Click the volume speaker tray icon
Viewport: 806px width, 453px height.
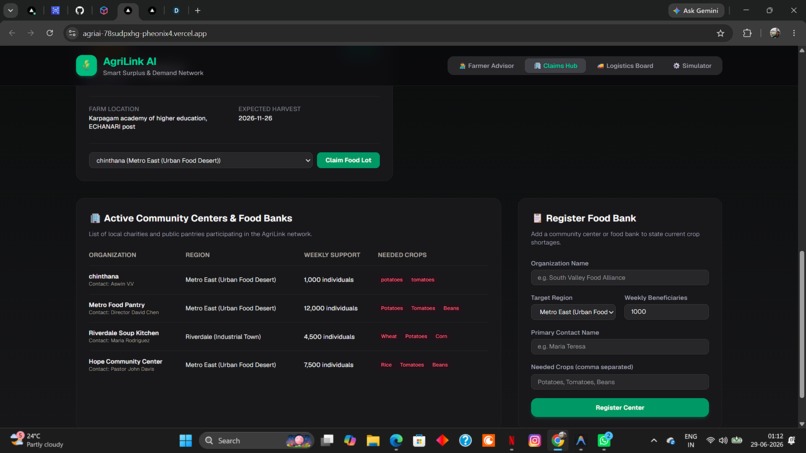723,441
